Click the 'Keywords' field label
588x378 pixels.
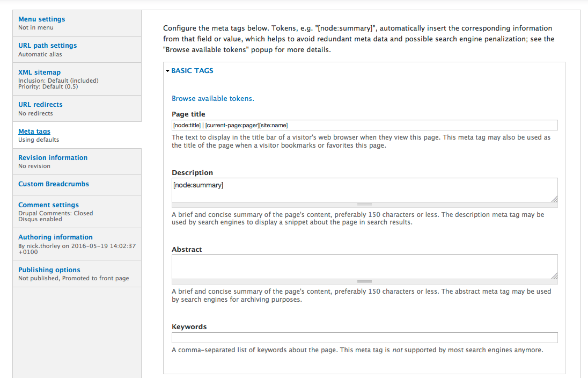[189, 326]
